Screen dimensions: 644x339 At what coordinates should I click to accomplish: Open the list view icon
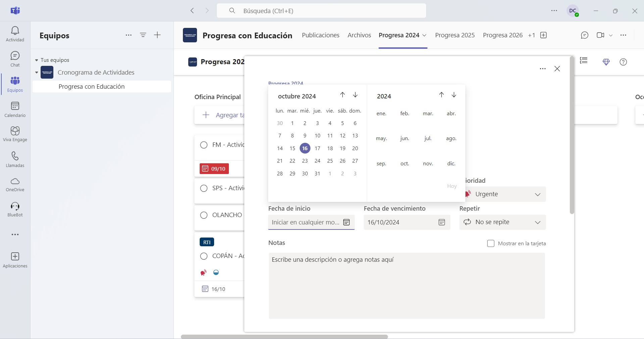(x=584, y=60)
